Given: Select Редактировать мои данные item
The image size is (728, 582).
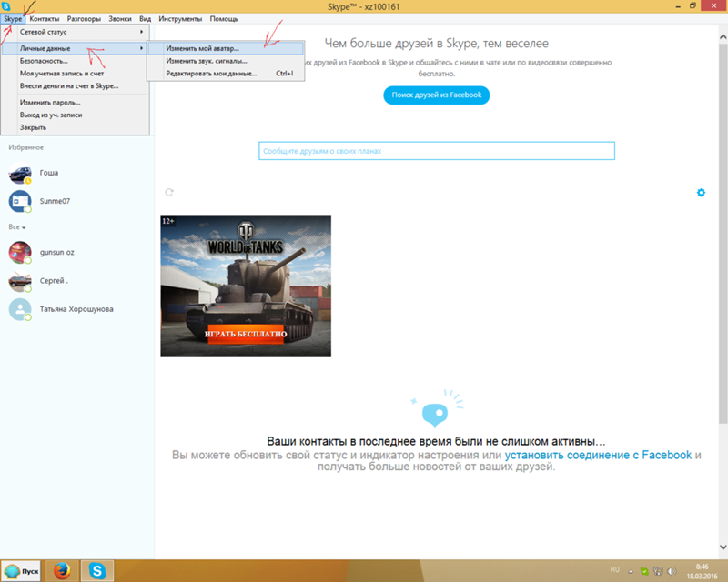Looking at the screenshot, I should (226, 74).
